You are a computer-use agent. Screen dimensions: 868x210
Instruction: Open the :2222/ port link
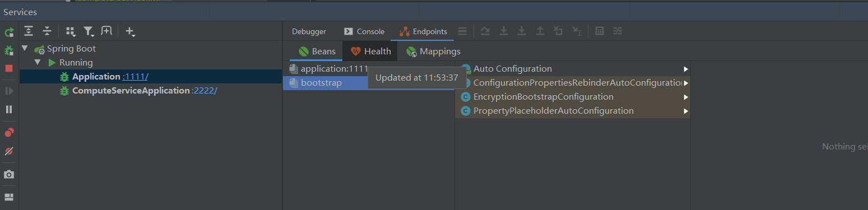204,90
